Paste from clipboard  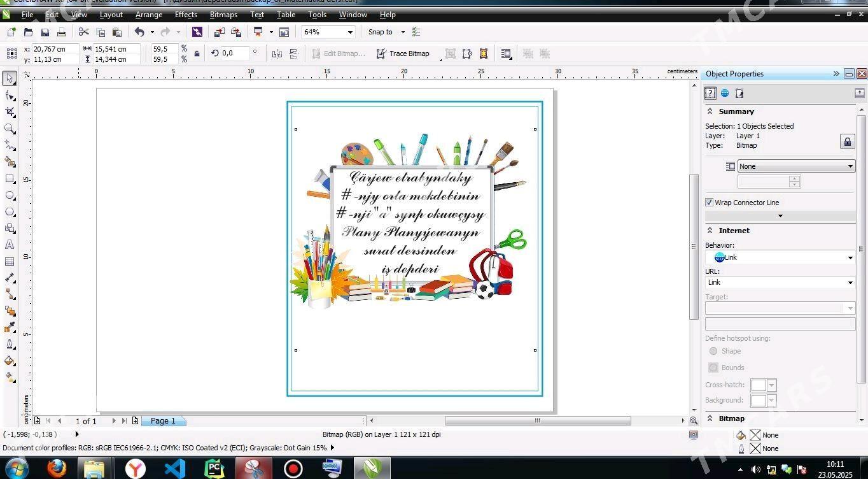[x=117, y=32]
